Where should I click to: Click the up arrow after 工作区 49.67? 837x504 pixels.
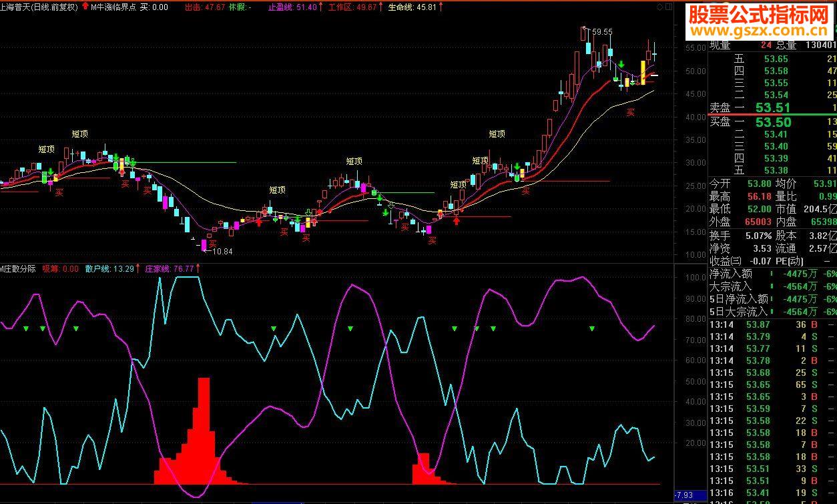tap(382, 7)
